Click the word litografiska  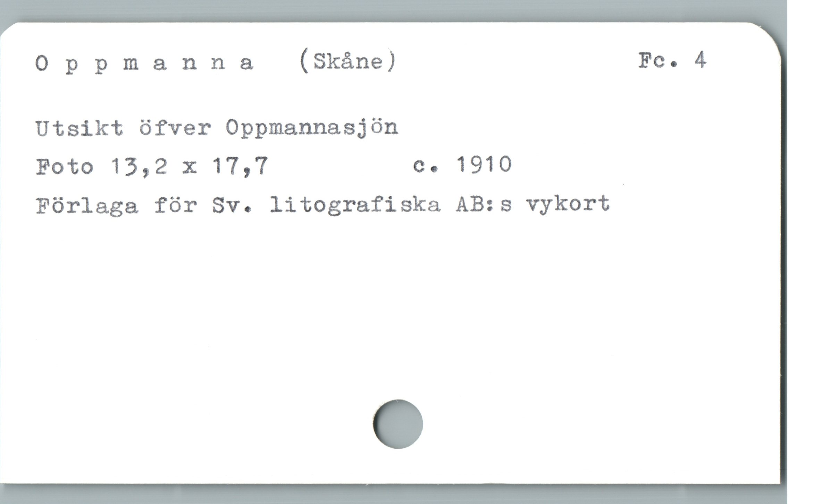click(355, 205)
